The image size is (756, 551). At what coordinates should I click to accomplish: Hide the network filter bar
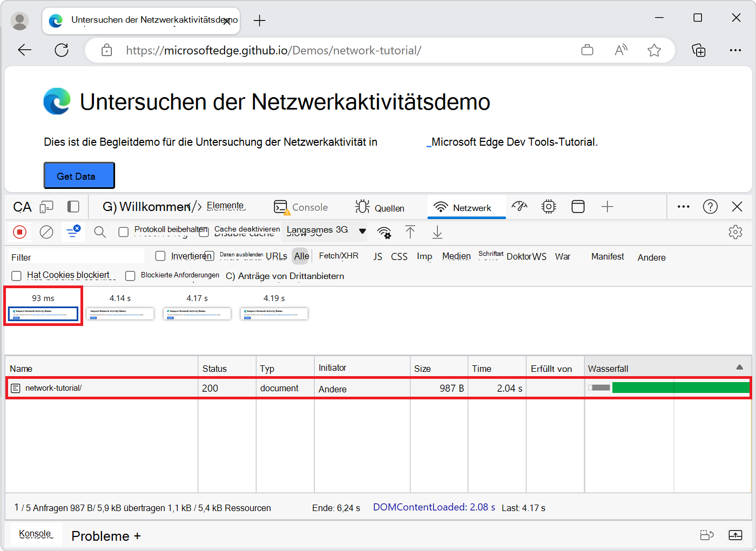point(73,232)
